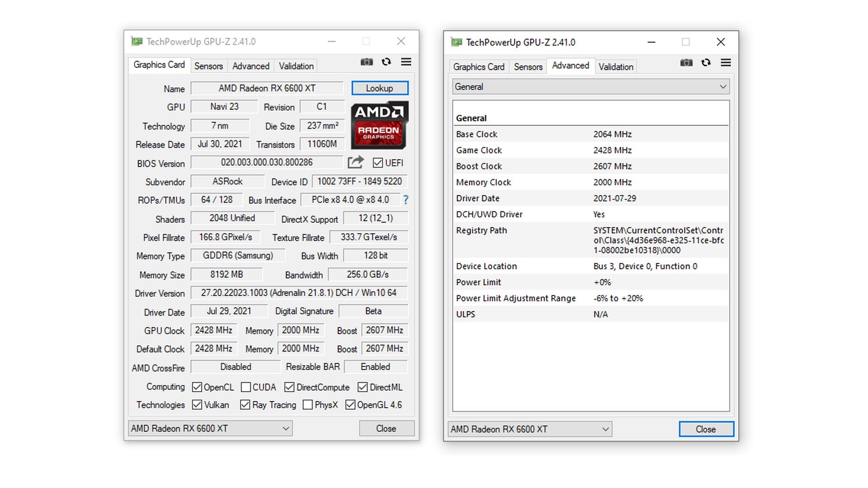The width and height of the screenshot is (868, 488).
Task: Toggle the CUDA checkbox
Action: click(246, 387)
